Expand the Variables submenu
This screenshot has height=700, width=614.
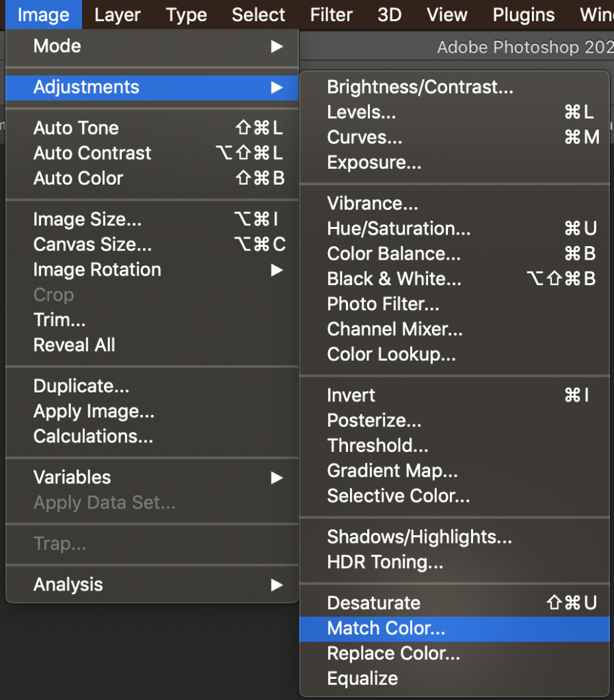(277, 478)
